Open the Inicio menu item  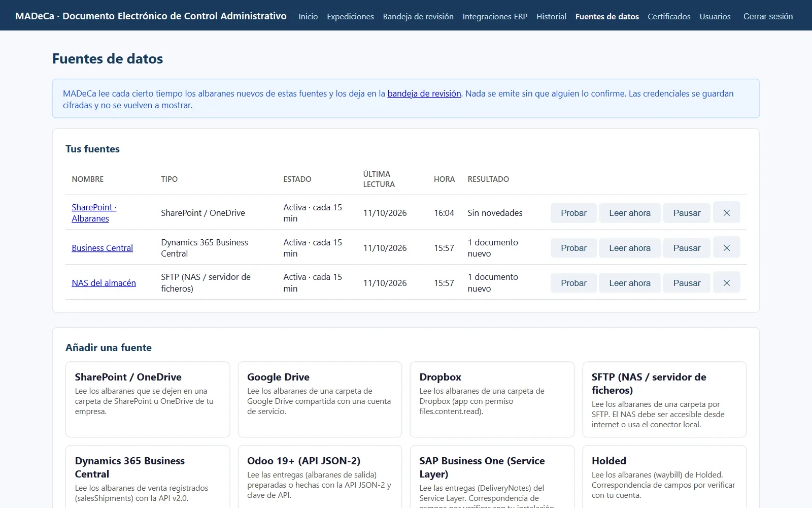point(308,16)
